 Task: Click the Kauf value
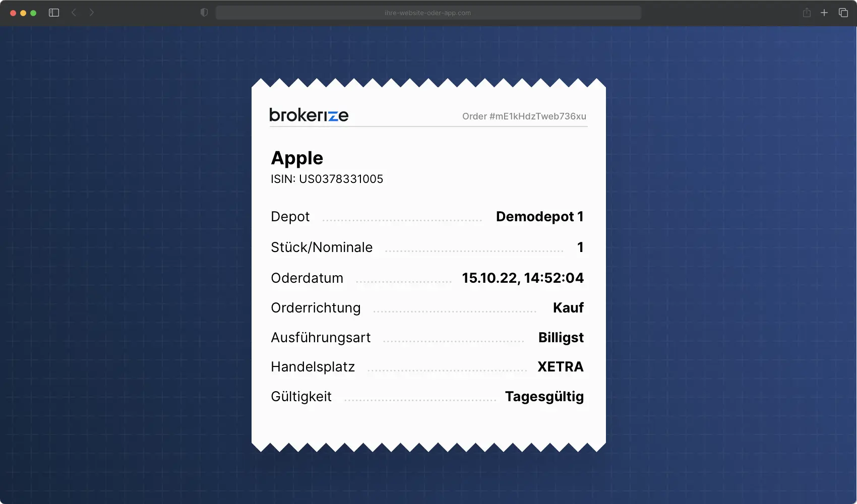568,307
